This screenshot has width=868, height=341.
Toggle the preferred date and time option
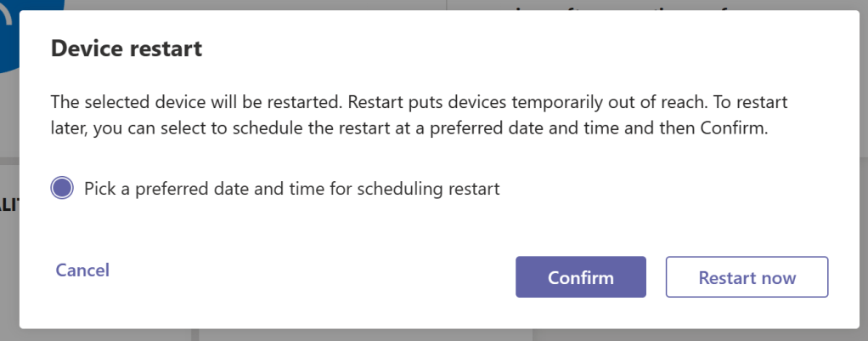pos(62,188)
